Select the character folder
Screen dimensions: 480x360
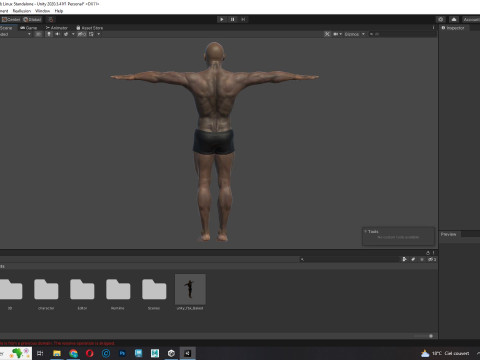click(x=46, y=294)
